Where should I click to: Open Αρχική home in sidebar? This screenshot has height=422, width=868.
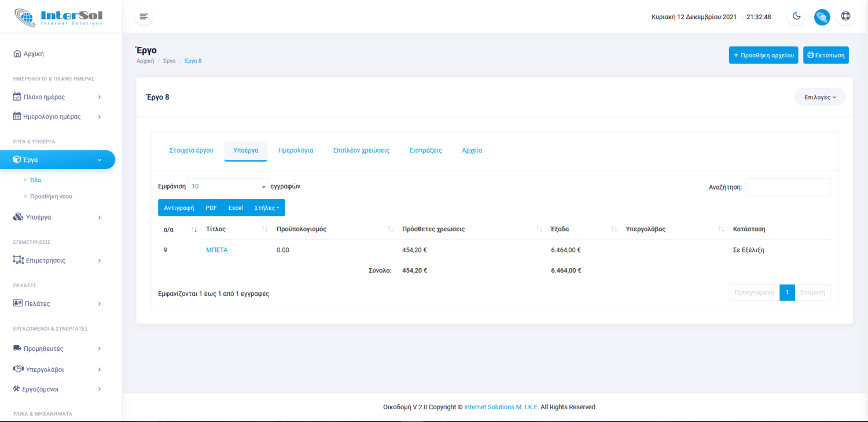click(34, 54)
